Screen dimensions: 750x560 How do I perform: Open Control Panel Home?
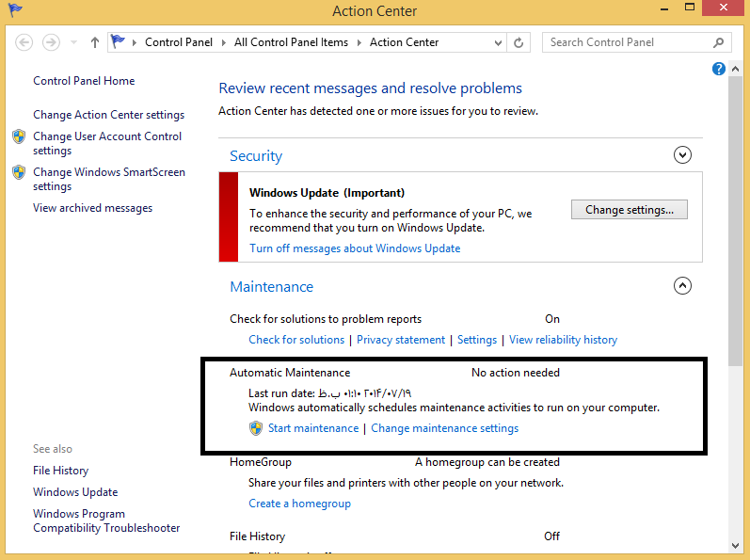[84, 81]
